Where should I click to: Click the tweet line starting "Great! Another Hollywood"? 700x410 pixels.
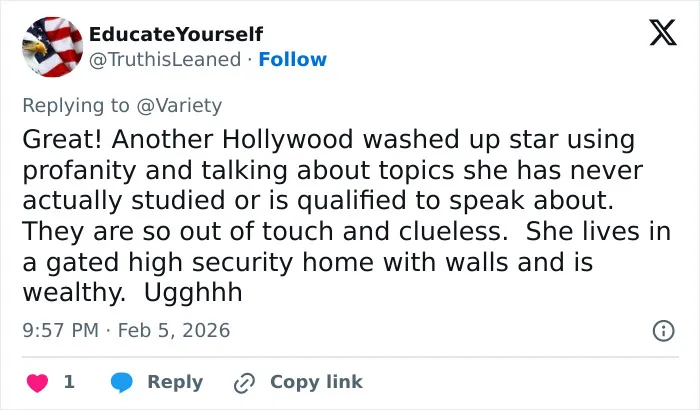328,139
